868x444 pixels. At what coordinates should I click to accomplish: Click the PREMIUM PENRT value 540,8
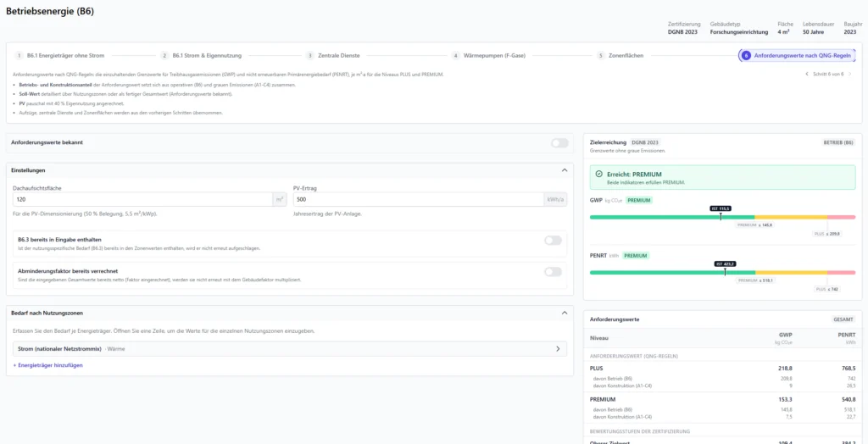[x=847, y=399]
